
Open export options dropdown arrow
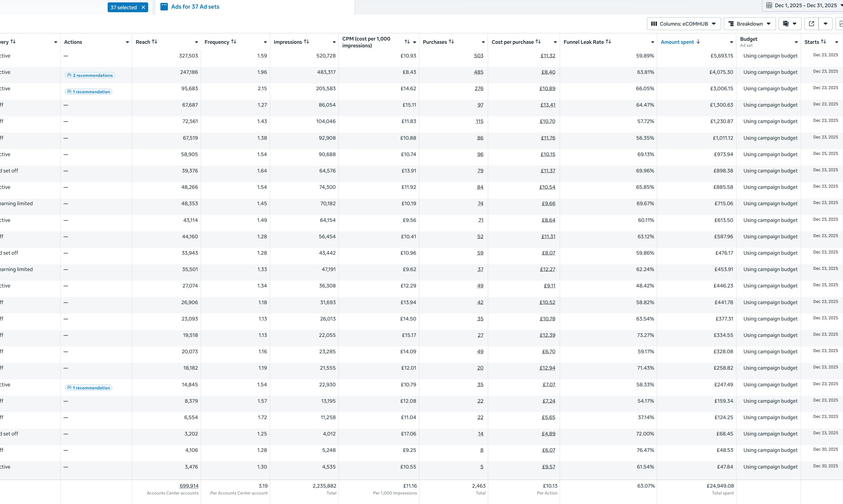(x=825, y=24)
